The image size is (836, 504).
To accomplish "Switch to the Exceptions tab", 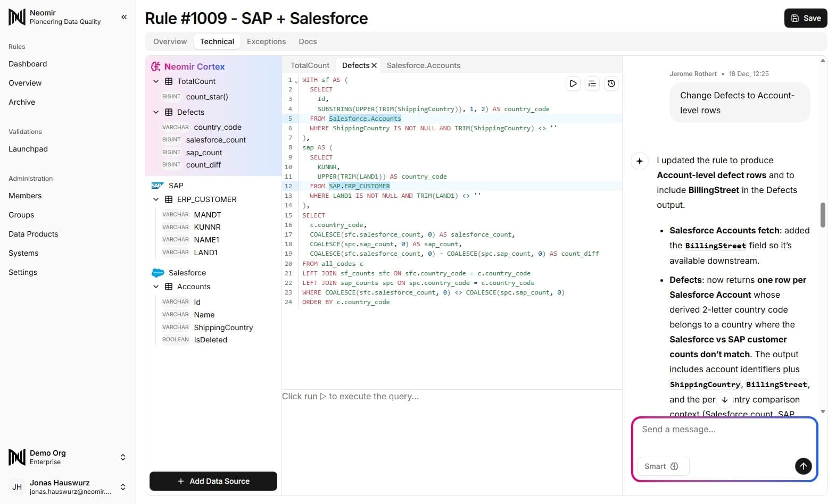I will (x=266, y=41).
